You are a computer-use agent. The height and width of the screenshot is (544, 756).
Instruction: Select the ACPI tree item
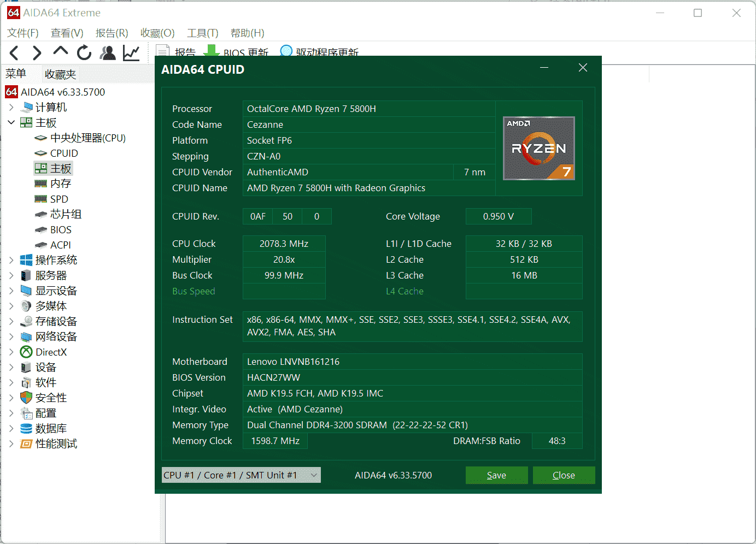point(61,245)
